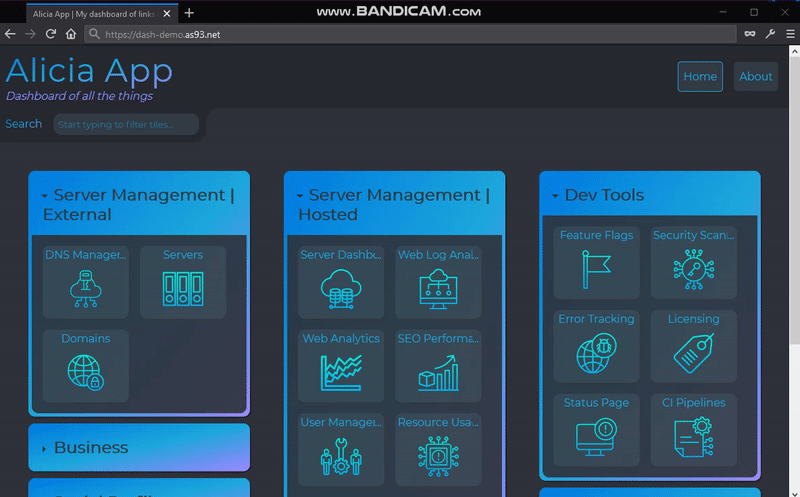
Task: Collapse the Server Management External section
Action: pyautogui.click(x=46, y=197)
